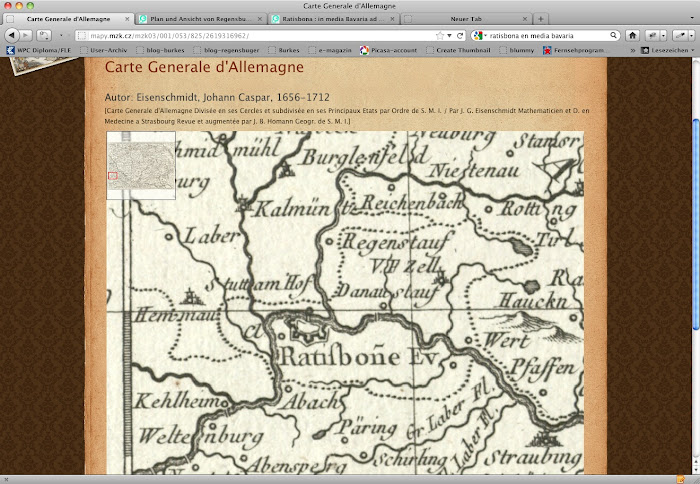Open the 'User-Archiv' bookmark
Image resolution: width=700 pixels, height=484 pixels.
pyautogui.click(x=104, y=50)
